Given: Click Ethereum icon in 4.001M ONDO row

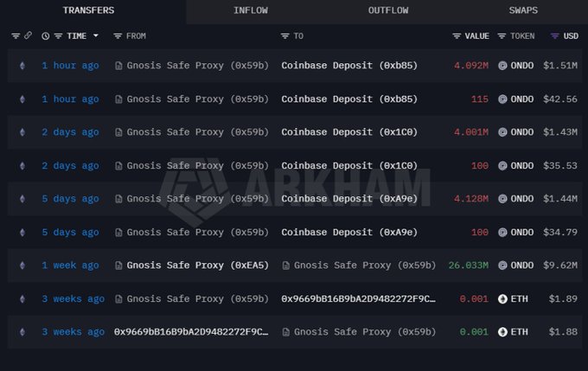Looking at the screenshot, I should [x=22, y=132].
